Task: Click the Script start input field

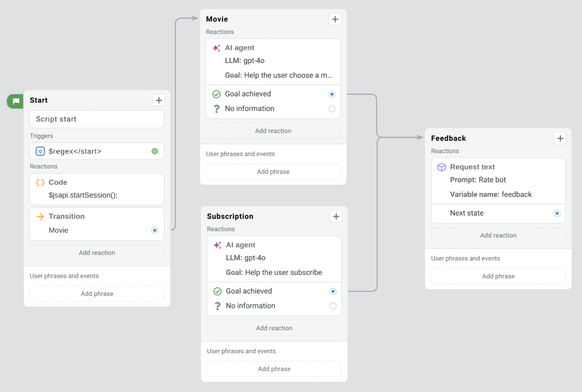Action: click(97, 119)
